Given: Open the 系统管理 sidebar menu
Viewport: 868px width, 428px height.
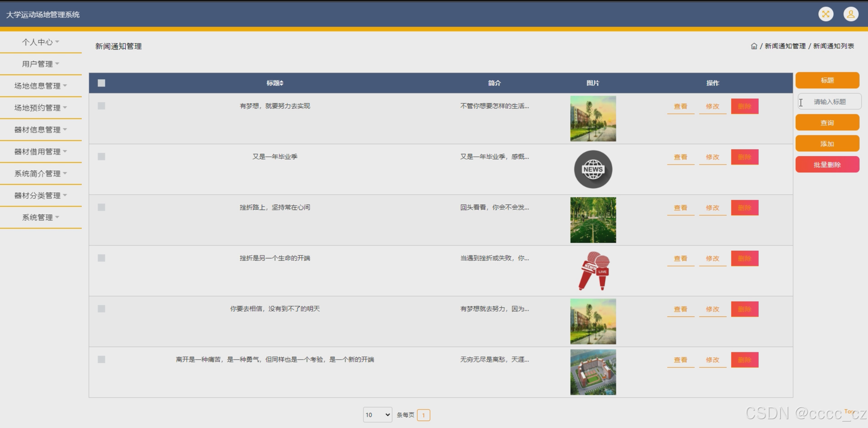Looking at the screenshot, I should click(40, 217).
